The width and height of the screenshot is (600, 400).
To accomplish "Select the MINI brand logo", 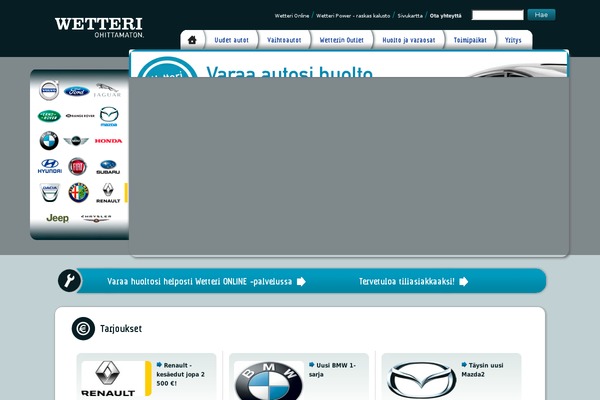I will 76,141.
